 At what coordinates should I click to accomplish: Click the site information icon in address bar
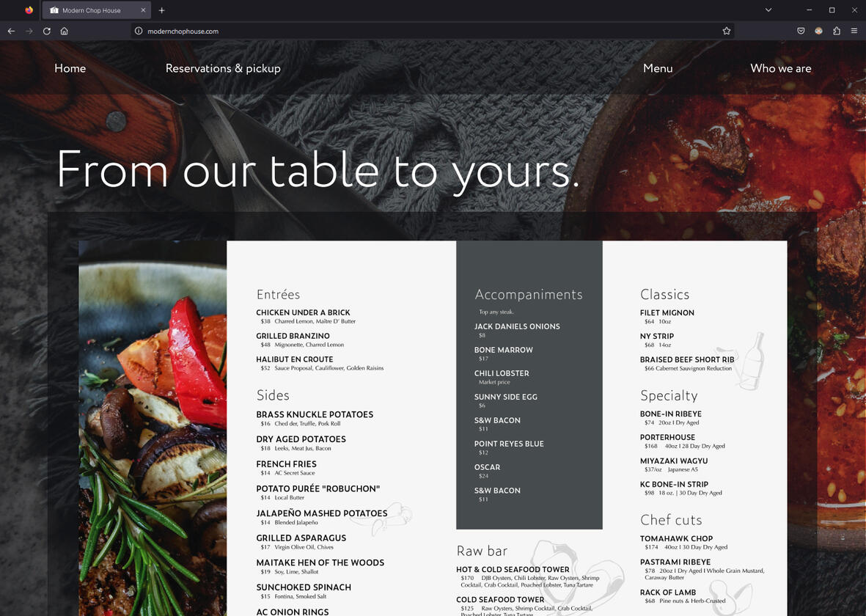[x=139, y=31]
